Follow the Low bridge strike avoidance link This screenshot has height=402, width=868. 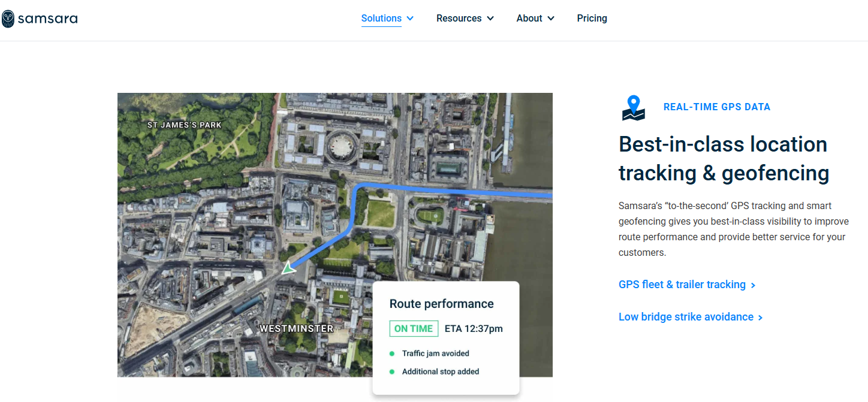point(686,317)
